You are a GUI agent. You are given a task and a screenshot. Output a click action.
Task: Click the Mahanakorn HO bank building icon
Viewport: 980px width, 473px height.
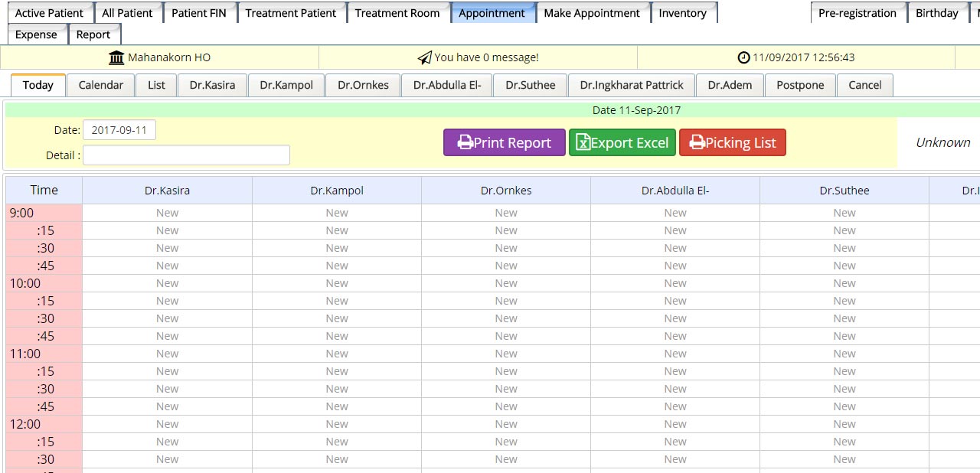[x=116, y=57]
